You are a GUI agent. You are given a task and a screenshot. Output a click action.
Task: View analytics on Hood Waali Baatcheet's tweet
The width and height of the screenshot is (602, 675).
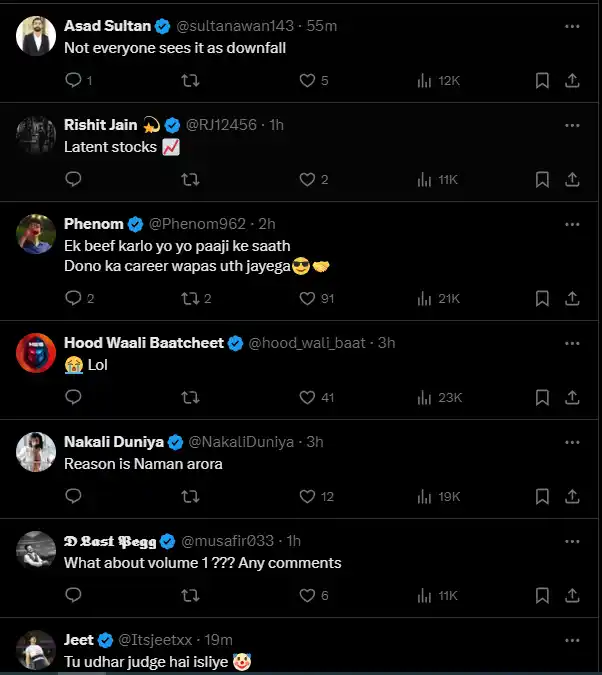pyautogui.click(x=424, y=397)
